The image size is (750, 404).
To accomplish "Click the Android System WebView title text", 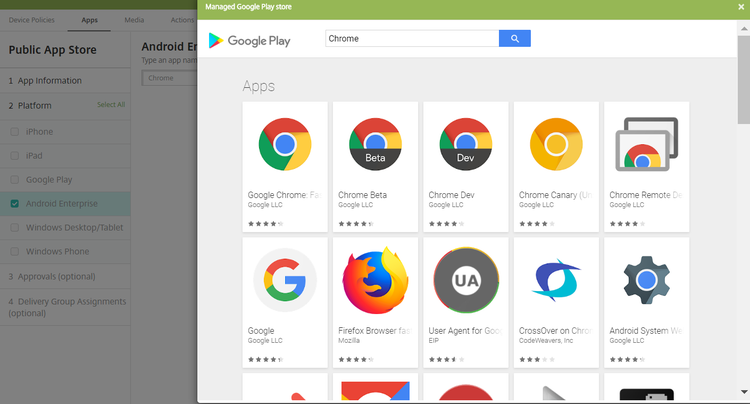I will (x=646, y=331).
